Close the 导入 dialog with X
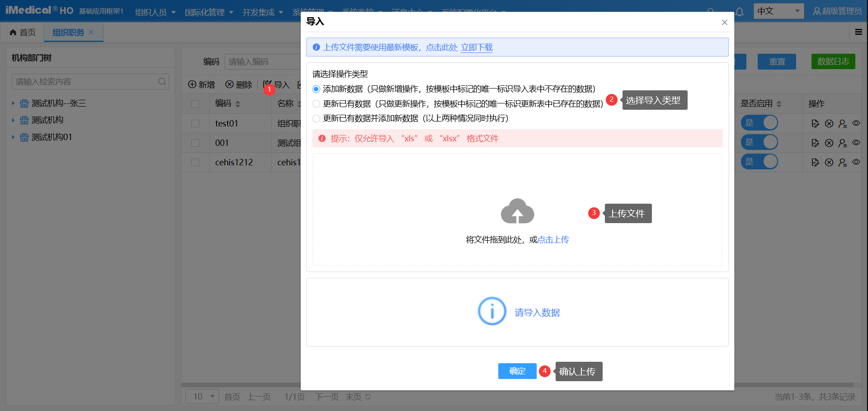Screen dimensions: 868x411 (724, 22)
